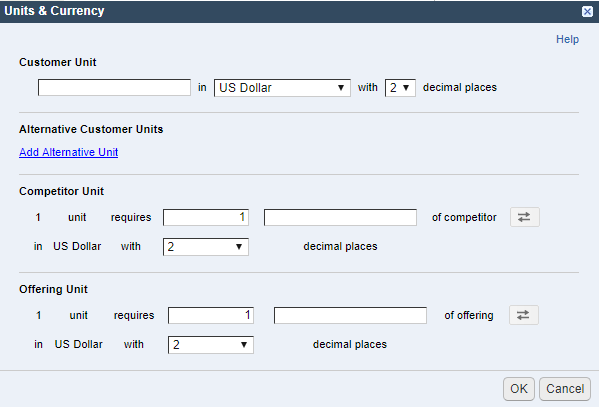
Task: Expand the Customer Unit decimal places dropdown
Action: tap(400, 88)
